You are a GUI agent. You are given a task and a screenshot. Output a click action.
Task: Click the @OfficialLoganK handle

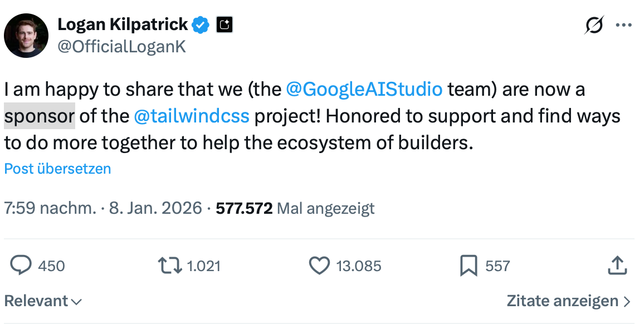pyautogui.click(x=121, y=47)
